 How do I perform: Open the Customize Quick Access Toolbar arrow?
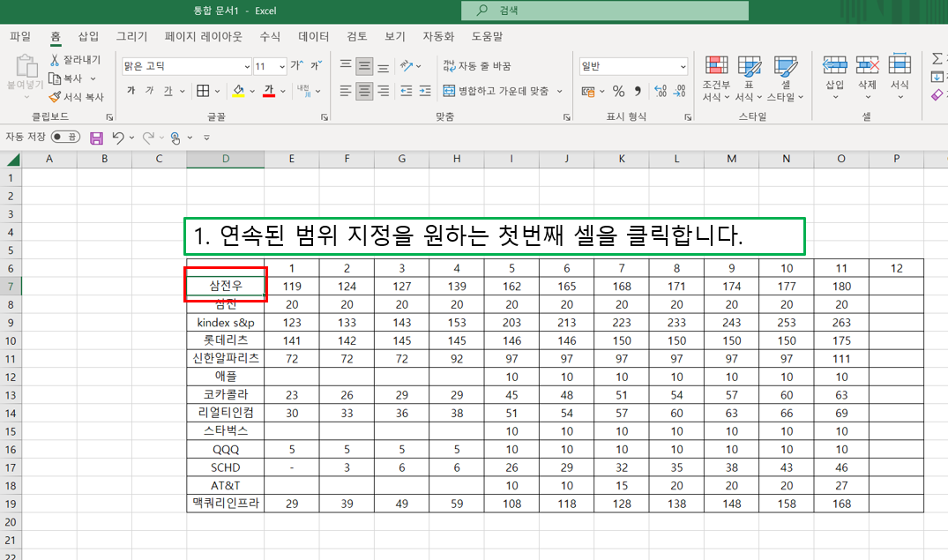[x=206, y=138]
